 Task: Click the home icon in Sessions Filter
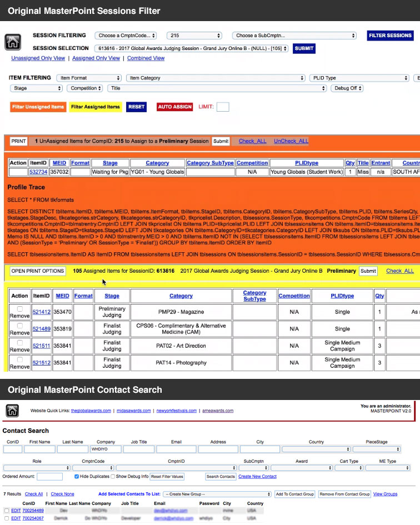(x=13, y=43)
